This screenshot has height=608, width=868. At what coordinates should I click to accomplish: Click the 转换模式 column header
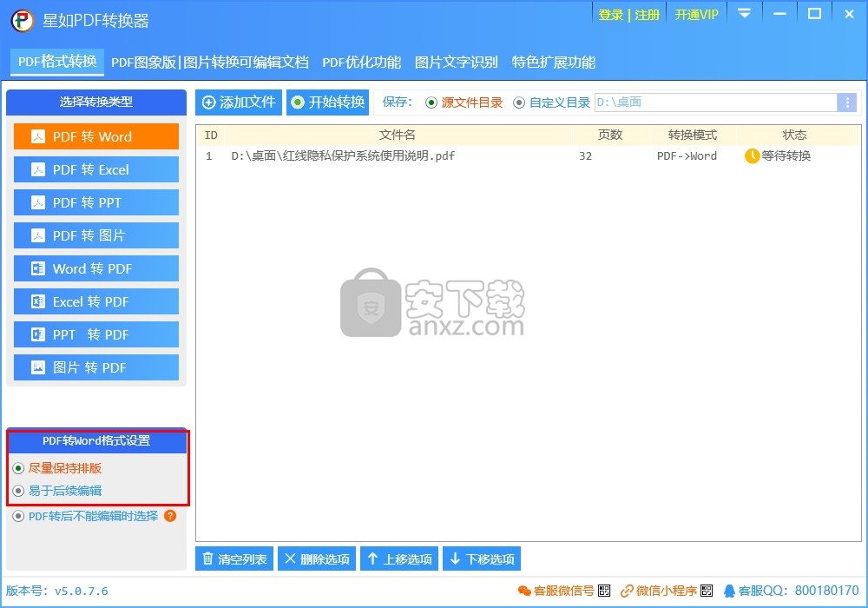[x=693, y=135]
